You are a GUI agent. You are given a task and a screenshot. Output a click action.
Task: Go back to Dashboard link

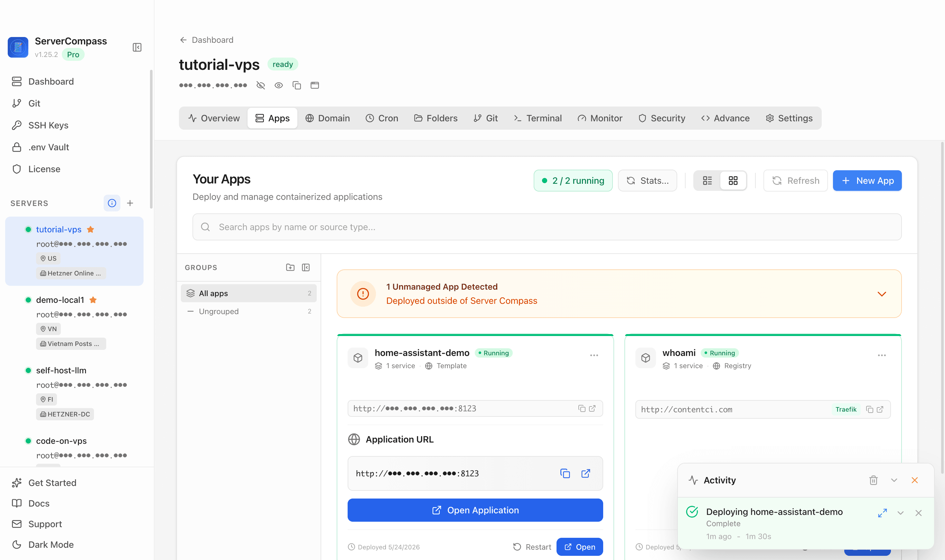pos(206,40)
